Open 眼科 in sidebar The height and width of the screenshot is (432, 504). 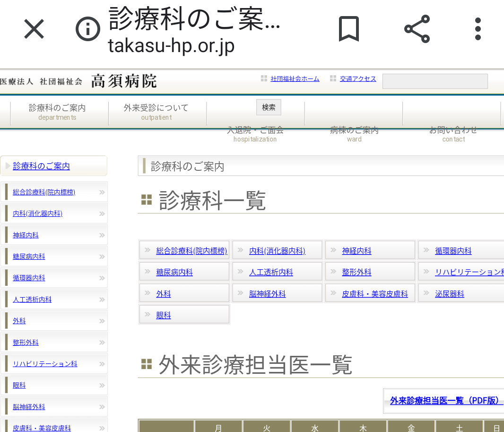(x=19, y=385)
